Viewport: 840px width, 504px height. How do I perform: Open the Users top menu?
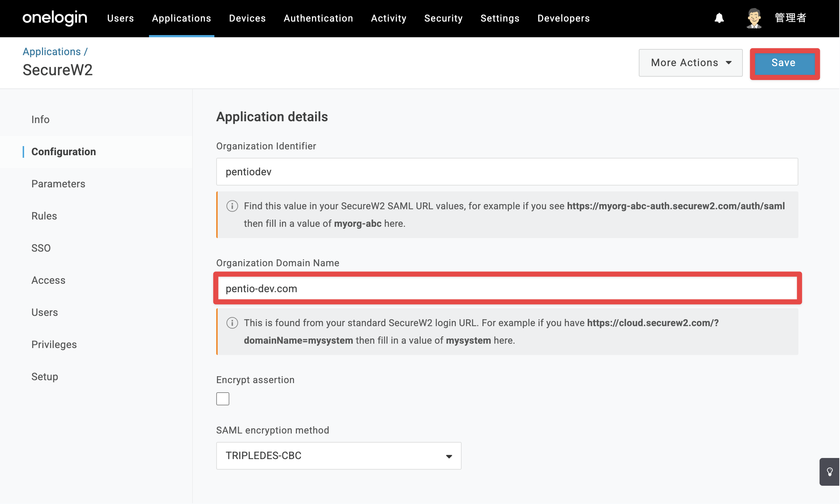click(x=121, y=18)
